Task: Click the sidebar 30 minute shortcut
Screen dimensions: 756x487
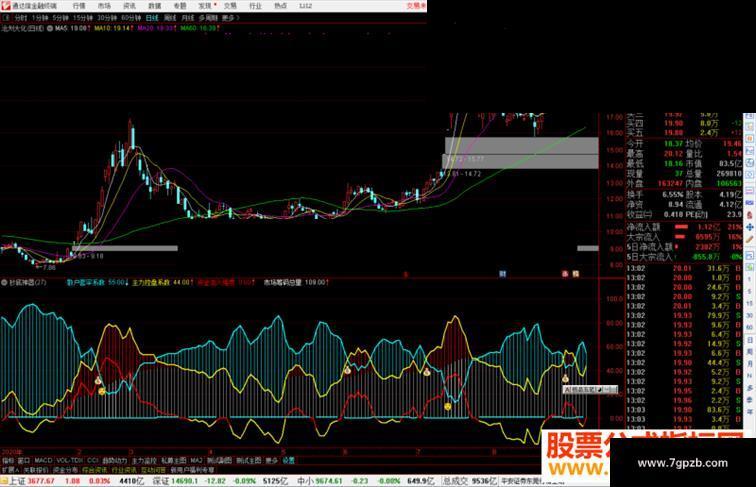Action: 750,315
